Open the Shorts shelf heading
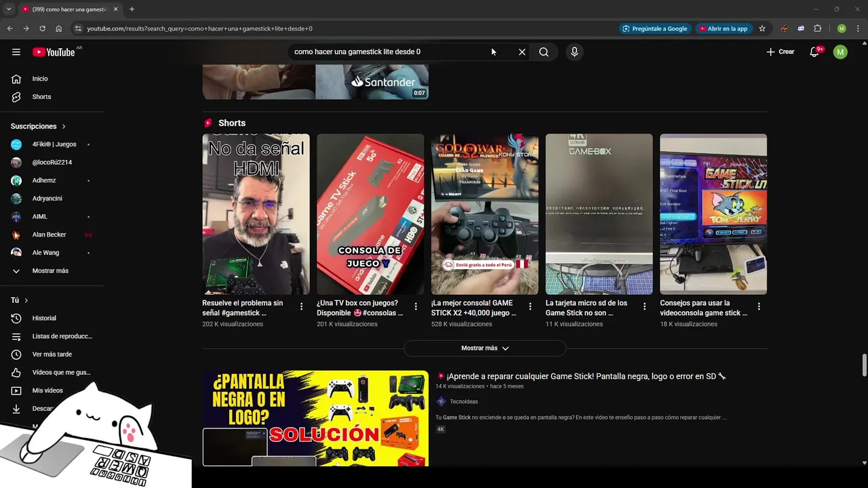The height and width of the screenshot is (488, 868). (x=232, y=123)
